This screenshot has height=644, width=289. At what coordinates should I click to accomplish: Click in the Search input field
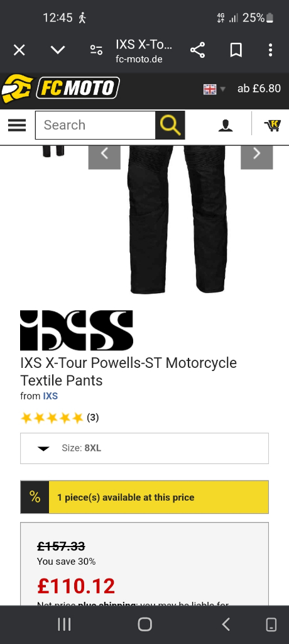[x=95, y=125]
